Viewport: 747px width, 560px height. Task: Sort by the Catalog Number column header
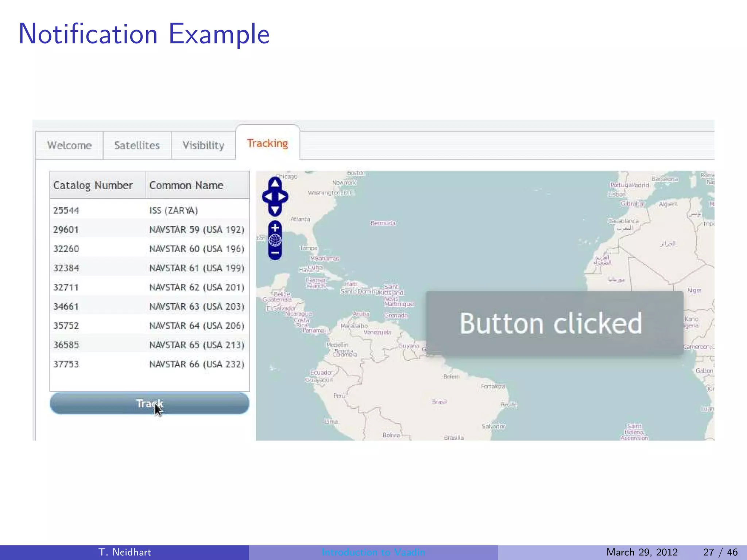pos(93,185)
